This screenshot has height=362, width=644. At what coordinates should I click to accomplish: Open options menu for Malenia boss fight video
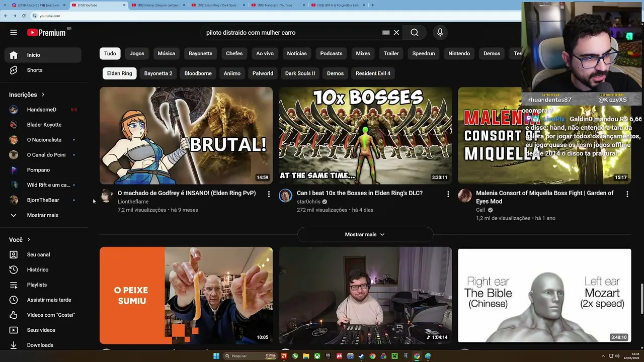pyautogui.click(x=627, y=194)
